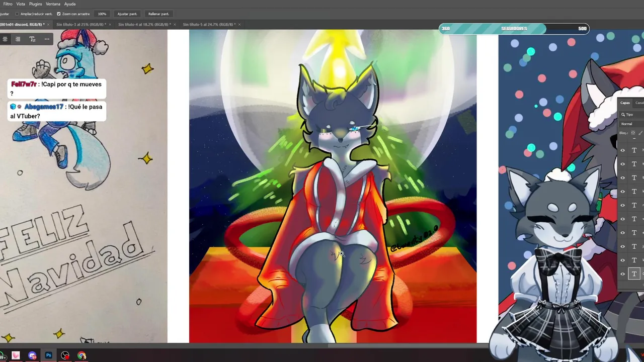Viewport: 644px width, 362px height.
Task: Select the fifth text layer thumbnail
Action: [x=634, y=205]
